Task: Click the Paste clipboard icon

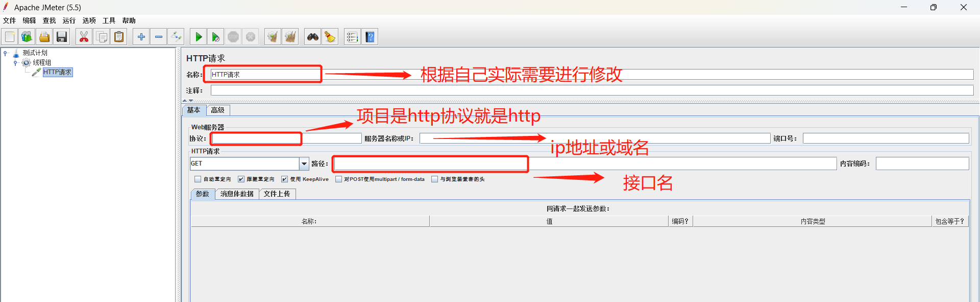Action: point(119,37)
